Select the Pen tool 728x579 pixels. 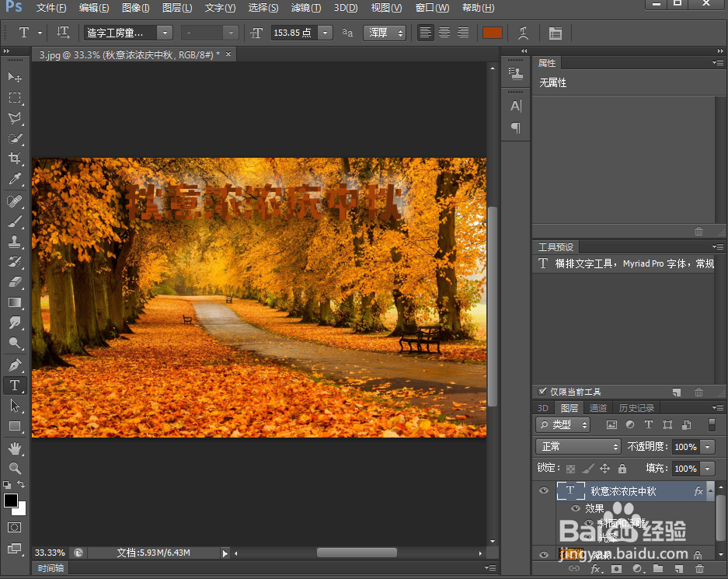[15, 365]
